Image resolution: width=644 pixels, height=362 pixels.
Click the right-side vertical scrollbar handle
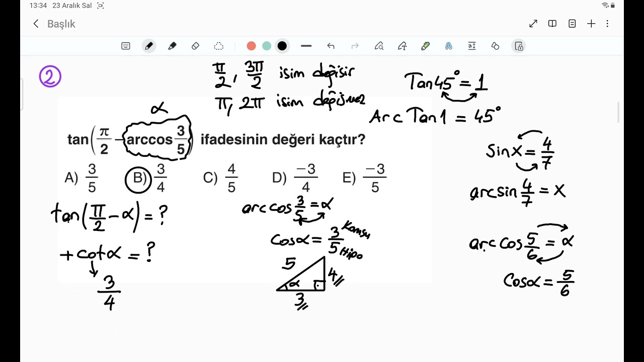[x=619, y=112]
